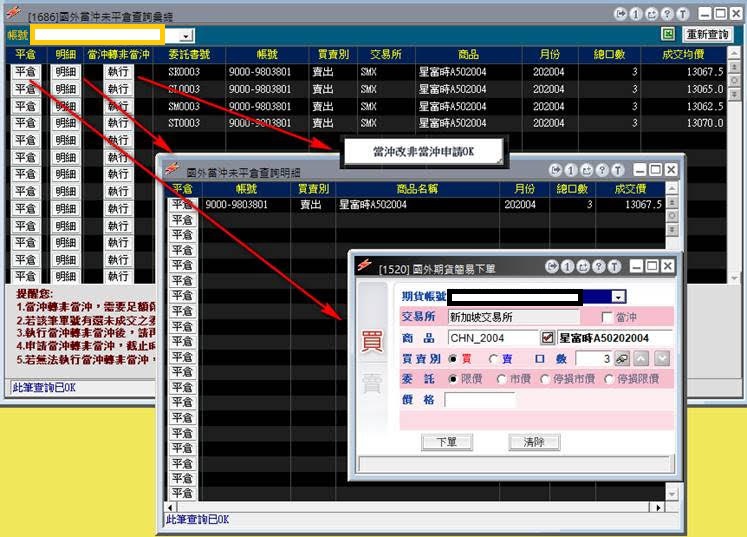Open the 帳號 dropdown in window 1686

[x=186, y=36]
